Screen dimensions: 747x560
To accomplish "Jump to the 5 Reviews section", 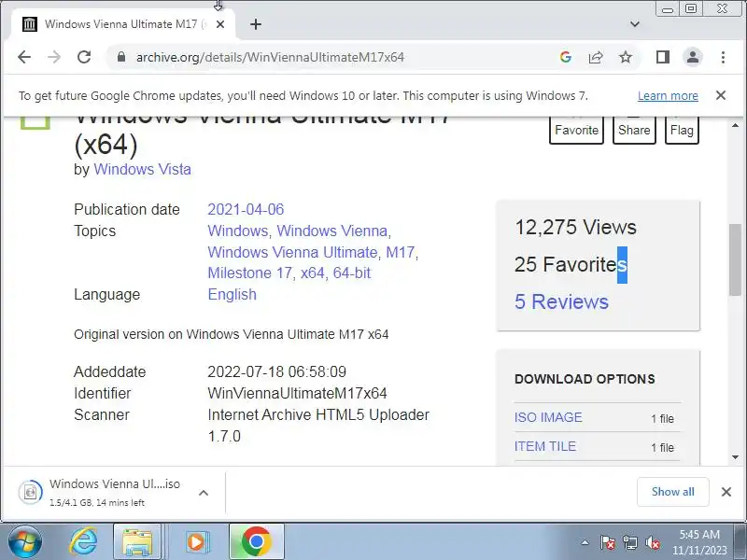I will pyautogui.click(x=561, y=301).
